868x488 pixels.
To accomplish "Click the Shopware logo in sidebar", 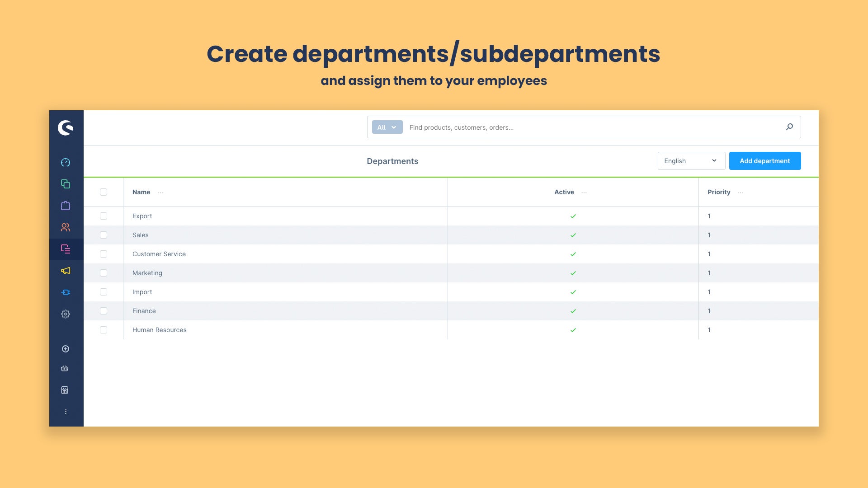I will click(66, 128).
